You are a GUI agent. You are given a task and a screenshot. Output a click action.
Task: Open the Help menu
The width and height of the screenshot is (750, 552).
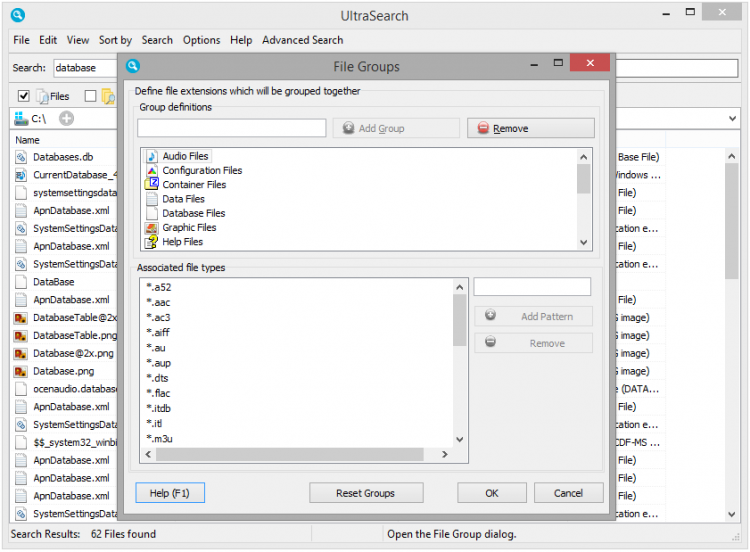(x=241, y=40)
